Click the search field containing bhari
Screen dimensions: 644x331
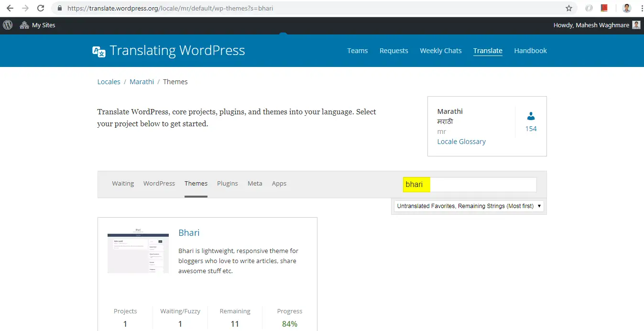pyautogui.click(x=469, y=185)
